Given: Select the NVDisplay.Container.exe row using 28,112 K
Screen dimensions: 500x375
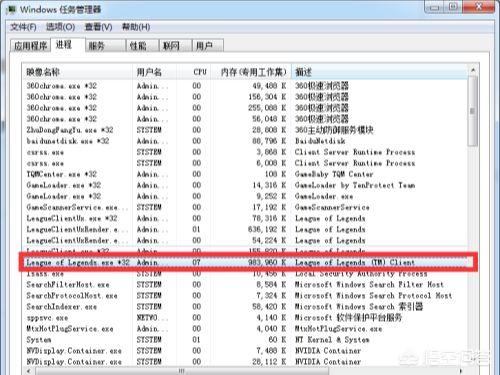Looking at the screenshot, I should point(245,362).
